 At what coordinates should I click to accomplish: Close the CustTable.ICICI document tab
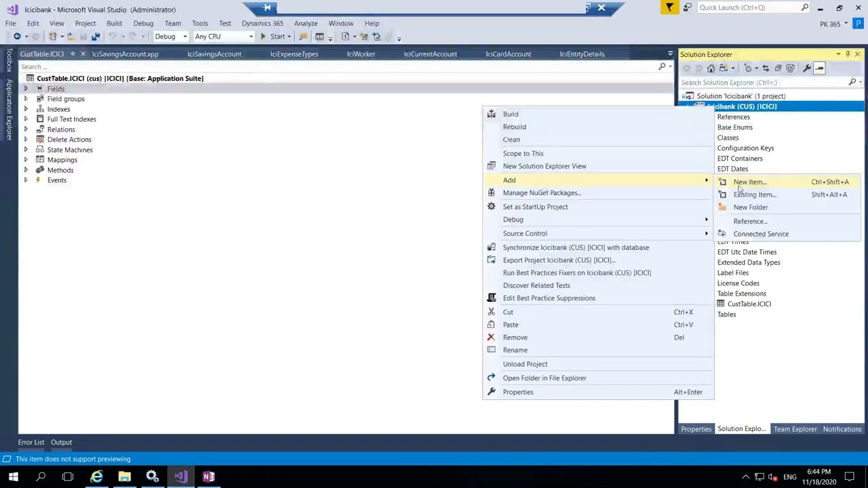[x=83, y=54]
